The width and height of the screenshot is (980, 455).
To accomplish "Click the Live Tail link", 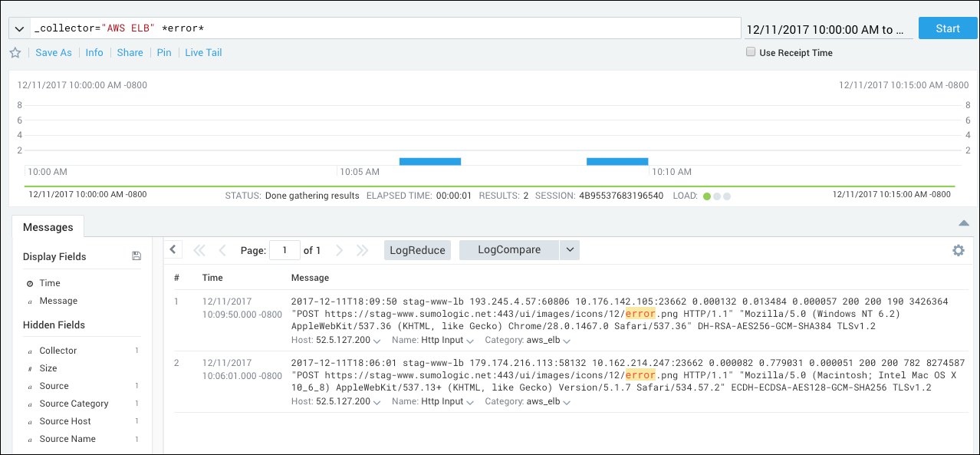I will pos(203,53).
